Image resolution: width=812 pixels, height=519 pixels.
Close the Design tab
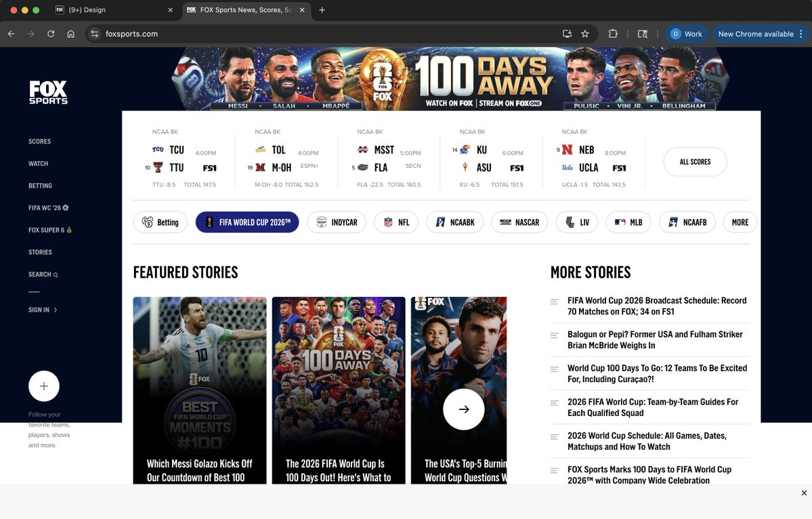pyautogui.click(x=171, y=10)
